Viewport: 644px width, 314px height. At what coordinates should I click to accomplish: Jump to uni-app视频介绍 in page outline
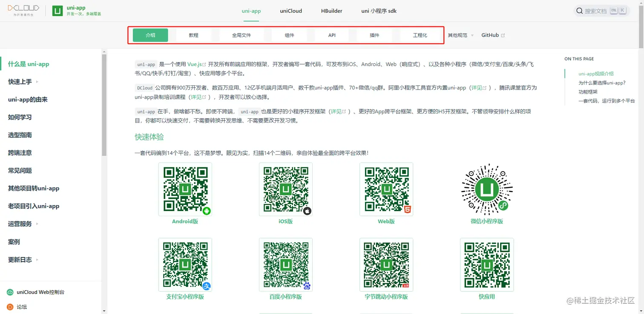pos(596,74)
